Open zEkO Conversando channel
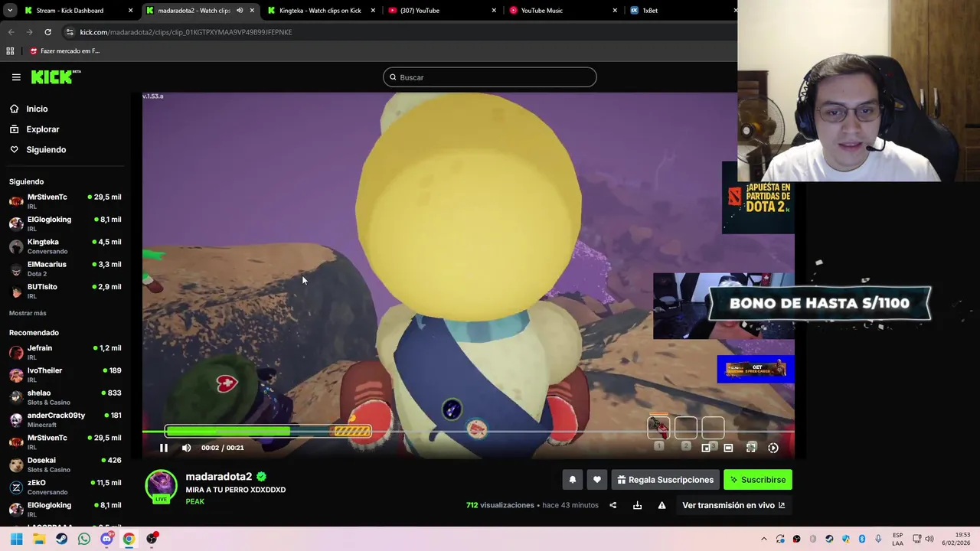This screenshot has width=980, height=551. [64, 487]
